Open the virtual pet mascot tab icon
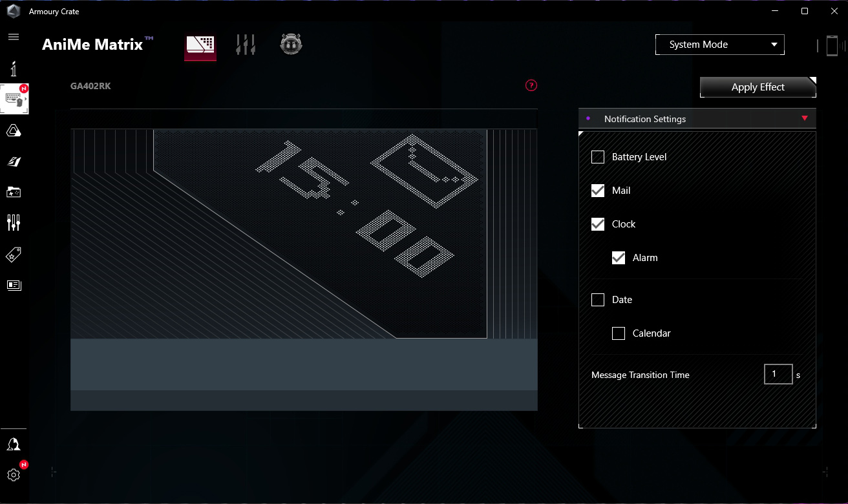 pyautogui.click(x=291, y=44)
